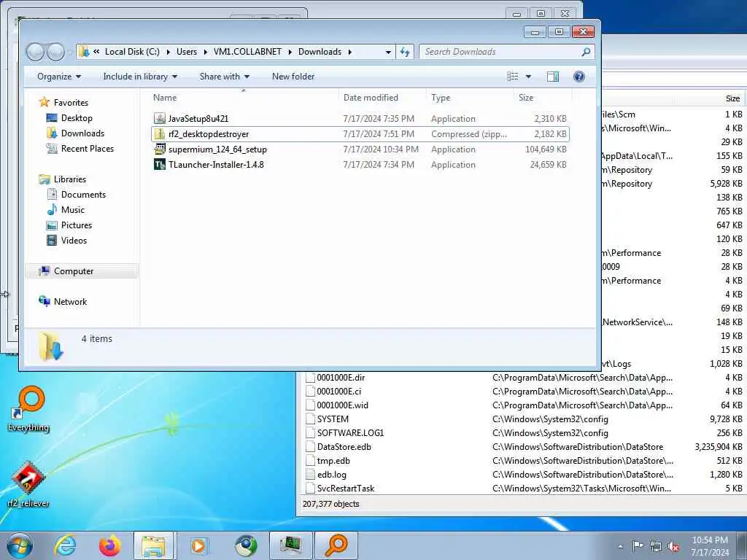
Task: Open Everything desktop shortcut
Action: tap(28, 409)
